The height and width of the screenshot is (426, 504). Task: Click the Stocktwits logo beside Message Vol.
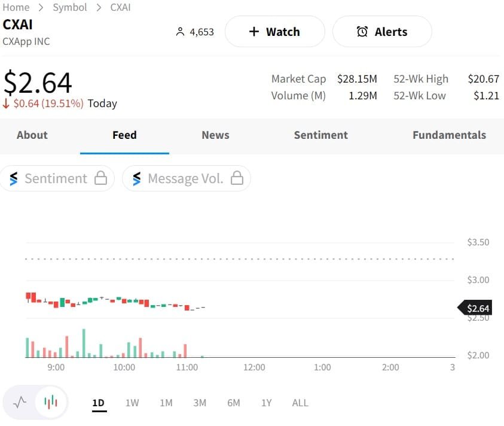(137, 178)
